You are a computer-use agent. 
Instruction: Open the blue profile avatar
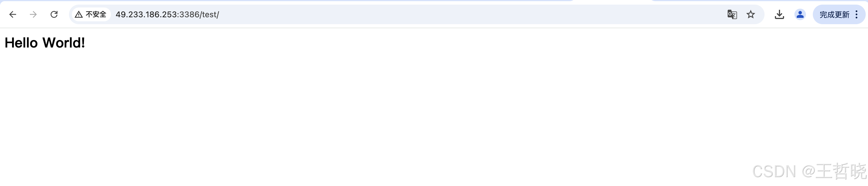click(x=800, y=14)
